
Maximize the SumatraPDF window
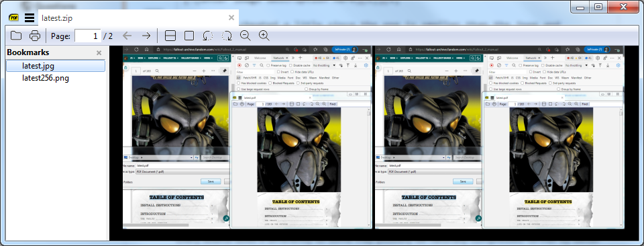coord(598,7)
